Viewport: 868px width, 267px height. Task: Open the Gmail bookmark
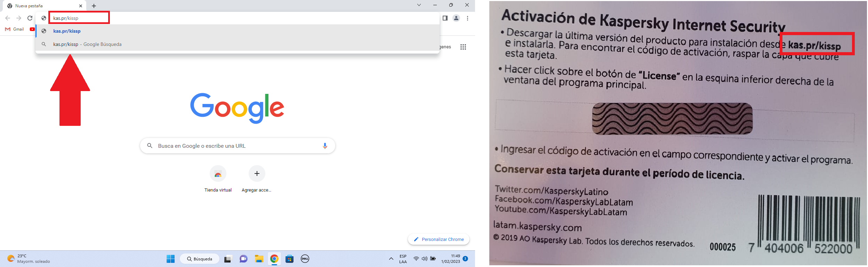pos(15,29)
